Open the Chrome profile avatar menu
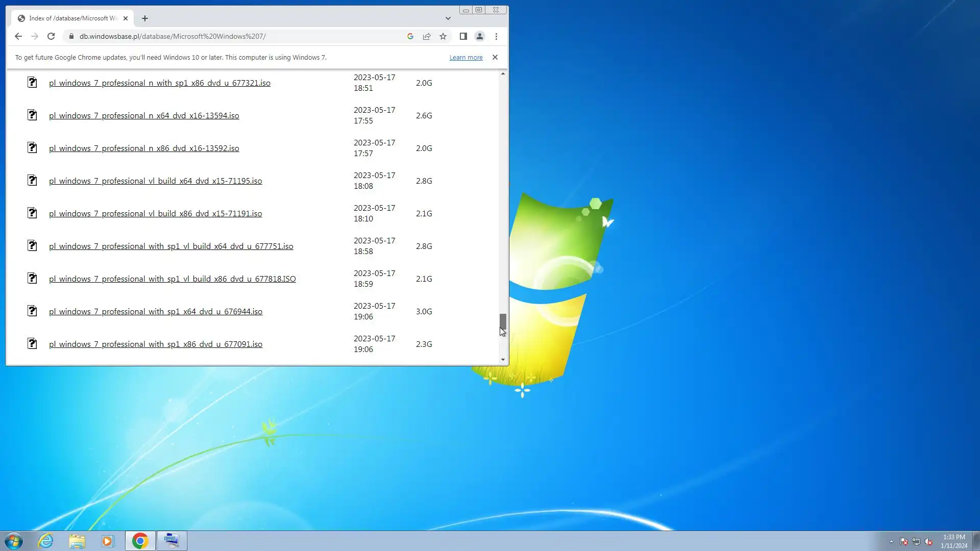This screenshot has height=551, width=980. tap(479, 36)
